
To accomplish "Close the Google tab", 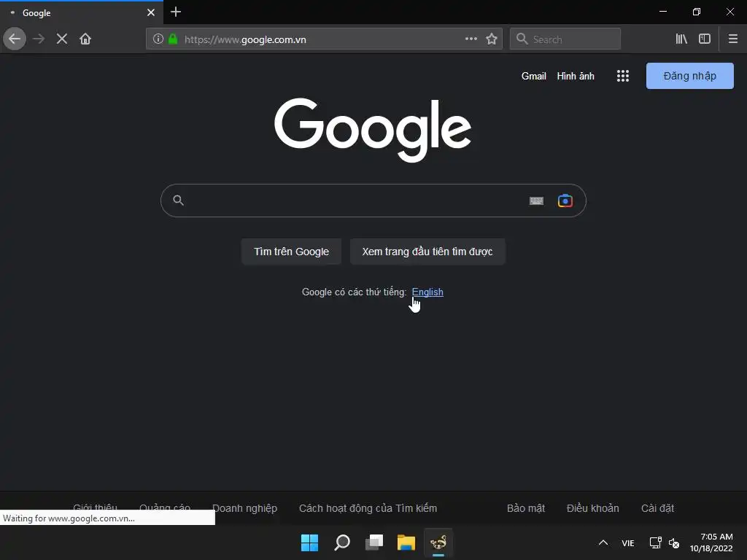I will (151, 13).
